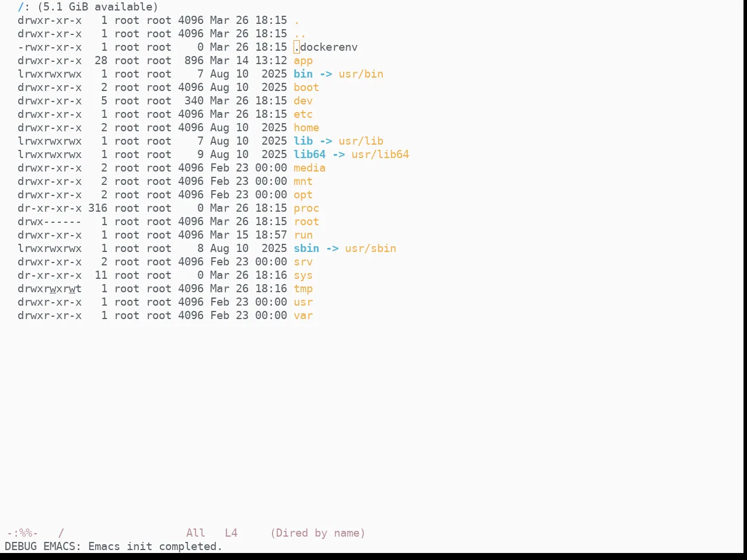
Task: Open the app directory entry
Action: point(303,61)
